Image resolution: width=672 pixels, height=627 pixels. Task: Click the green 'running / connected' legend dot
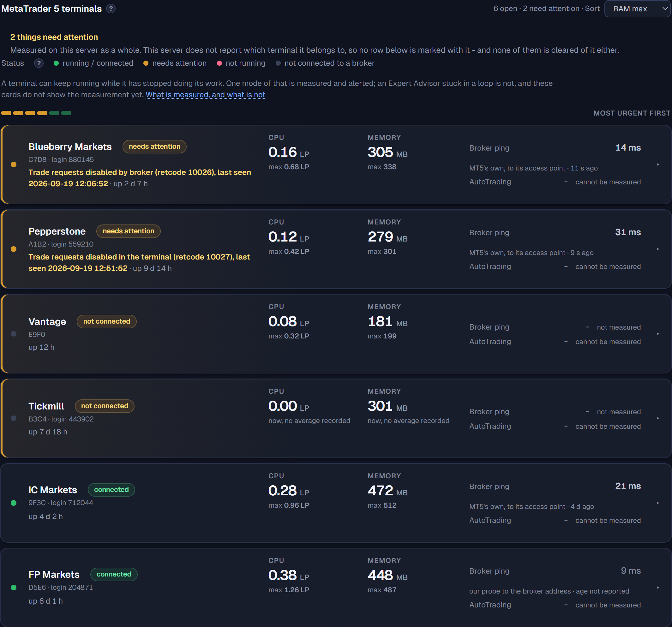(x=56, y=63)
